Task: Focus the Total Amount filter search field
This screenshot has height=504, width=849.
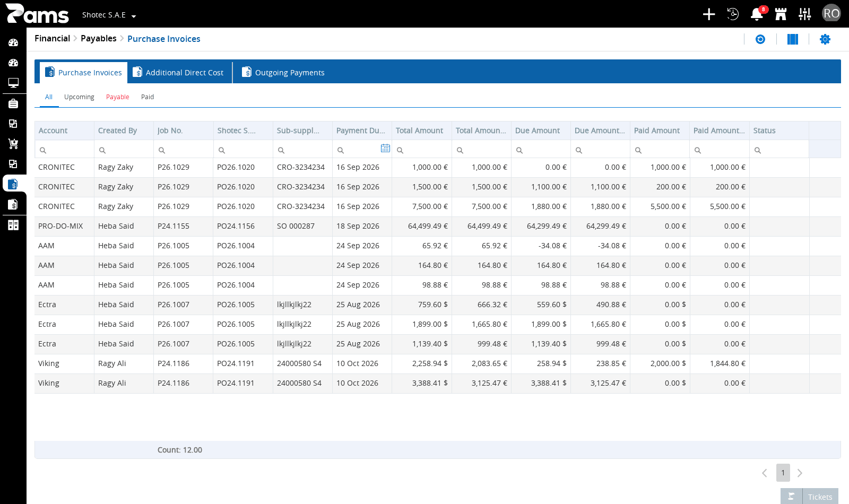Action: click(421, 150)
